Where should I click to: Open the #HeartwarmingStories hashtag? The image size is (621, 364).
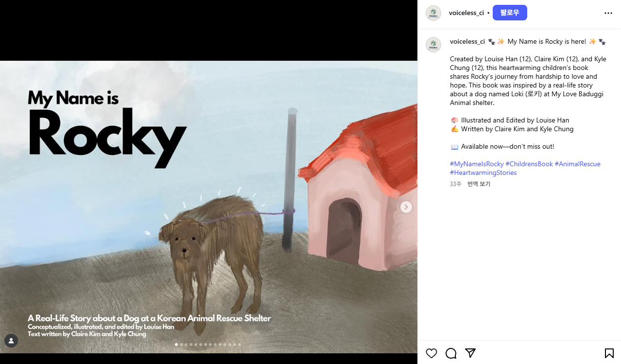(483, 173)
